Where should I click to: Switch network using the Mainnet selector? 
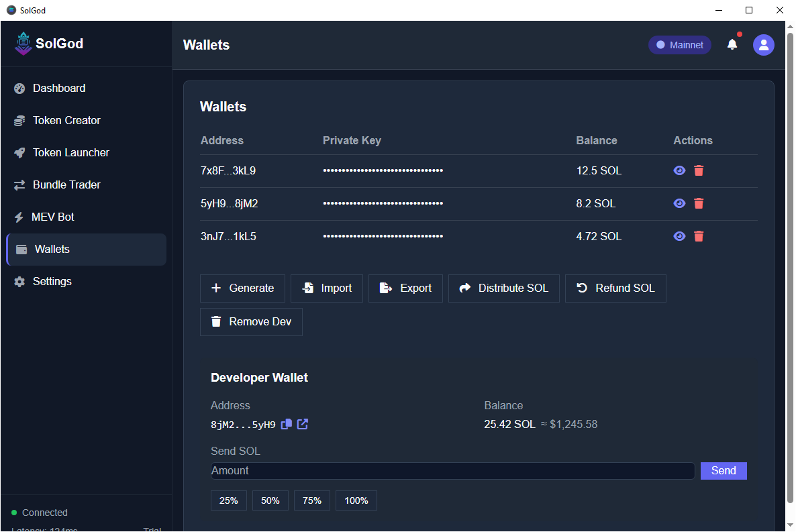tap(679, 45)
